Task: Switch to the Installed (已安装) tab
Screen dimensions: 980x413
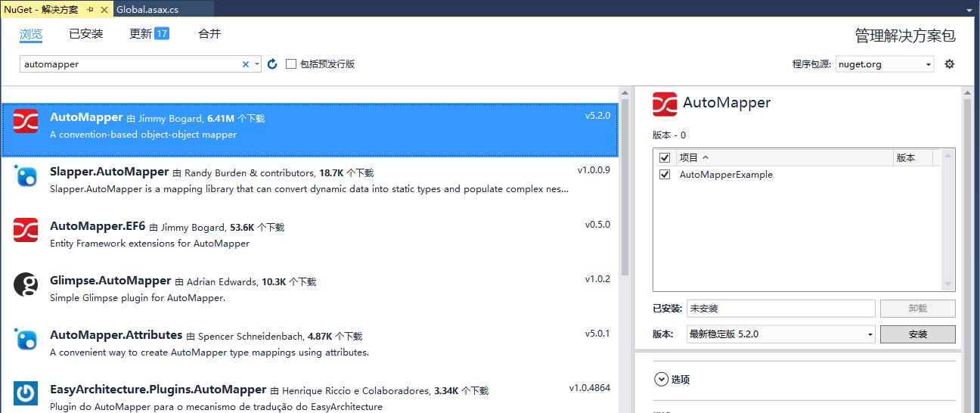Action: pyautogui.click(x=85, y=33)
